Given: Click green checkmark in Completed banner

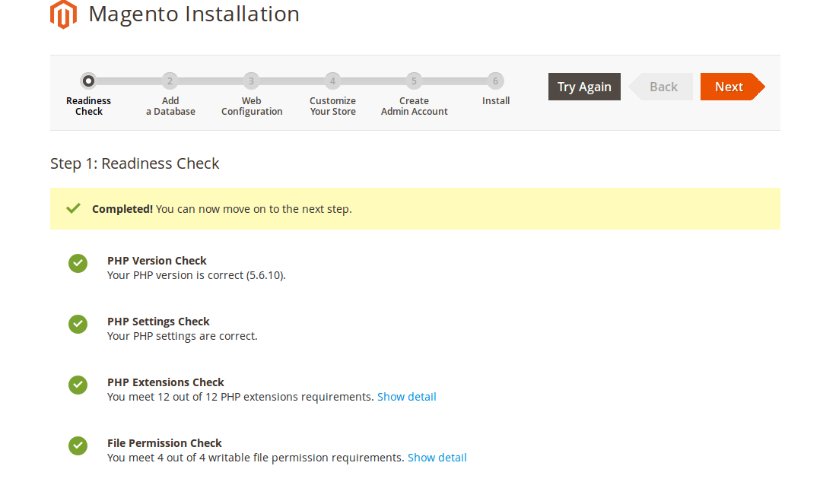Looking at the screenshot, I should pyautogui.click(x=73, y=208).
